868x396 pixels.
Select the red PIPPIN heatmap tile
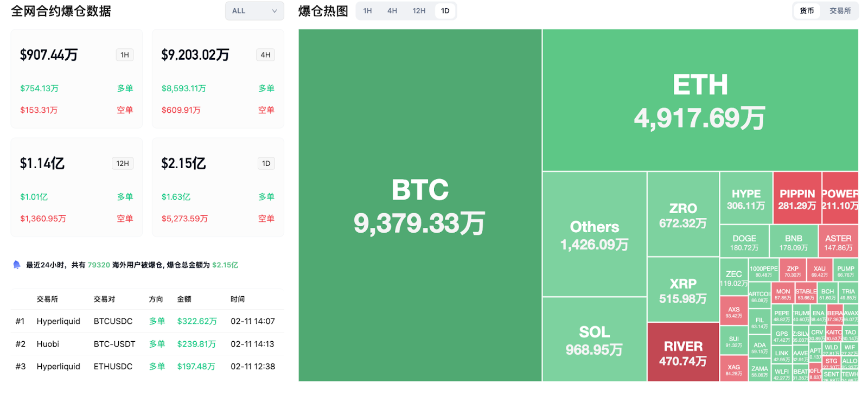pos(797,199)
